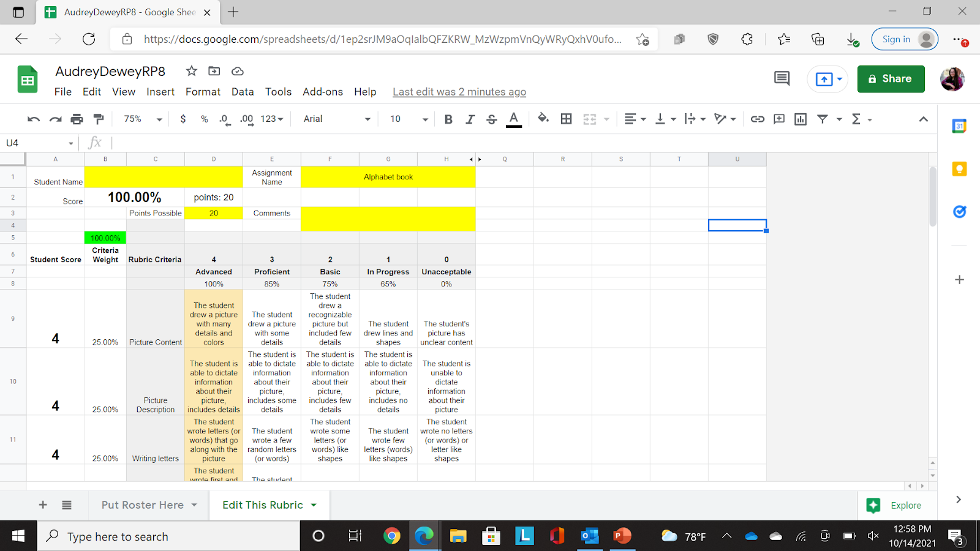Print the spreadsheet with printer icon
The height and width of the screenshot is (551, 980).
77,119
